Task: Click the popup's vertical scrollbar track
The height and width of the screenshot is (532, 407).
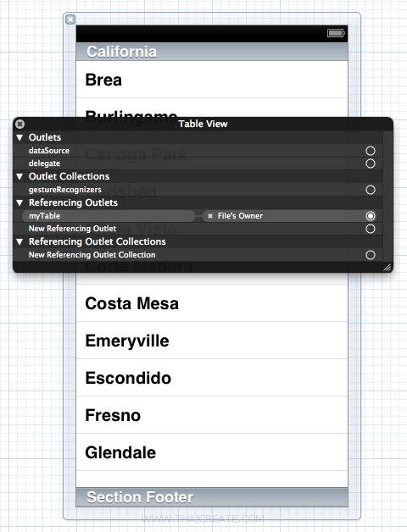Action: coord(387,197)
